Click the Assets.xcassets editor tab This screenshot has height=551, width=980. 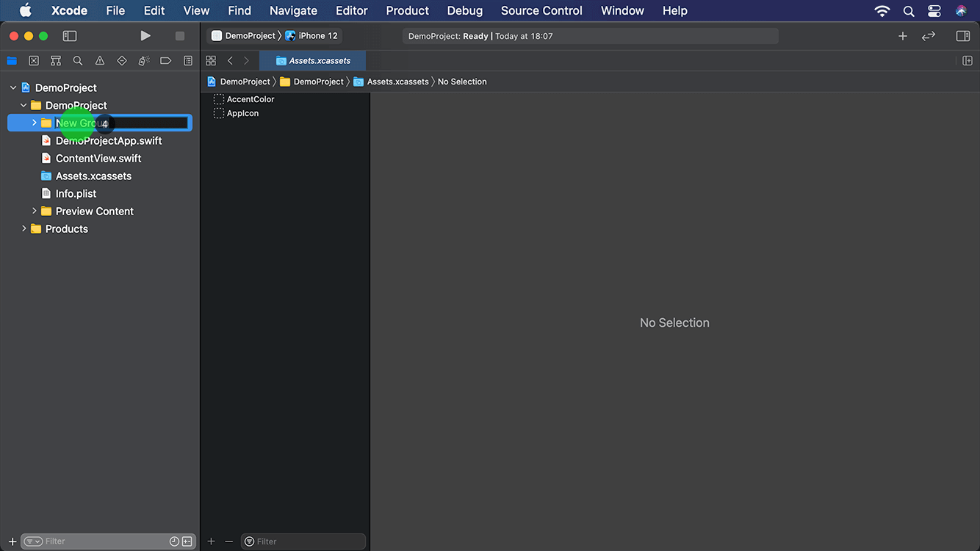[313, 61]
